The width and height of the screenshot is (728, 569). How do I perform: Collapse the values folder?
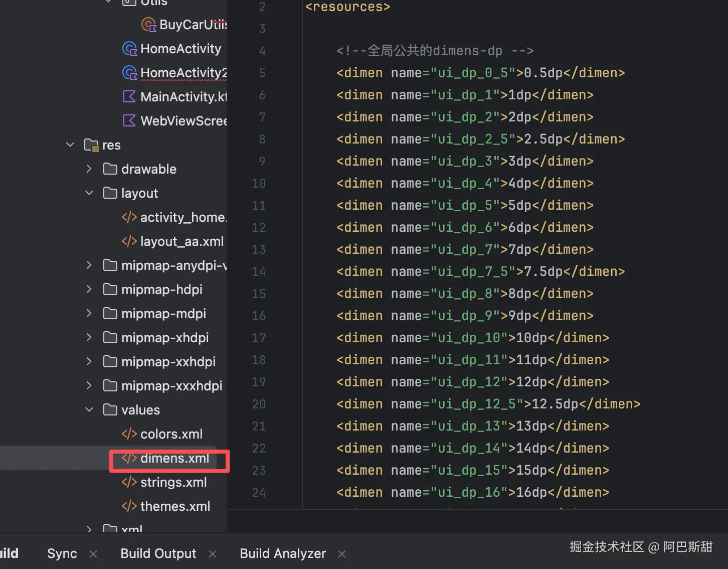pyautogui.click(x=89, y=410)
